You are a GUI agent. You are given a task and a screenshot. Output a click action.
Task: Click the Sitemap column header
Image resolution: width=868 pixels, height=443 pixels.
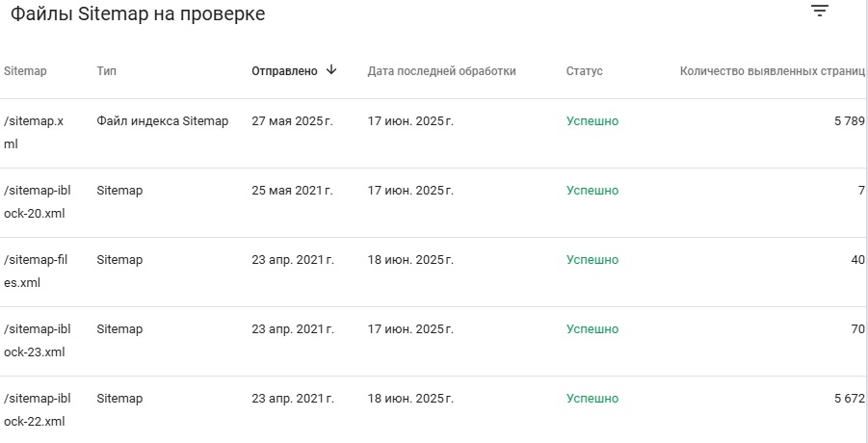(25, 71)
